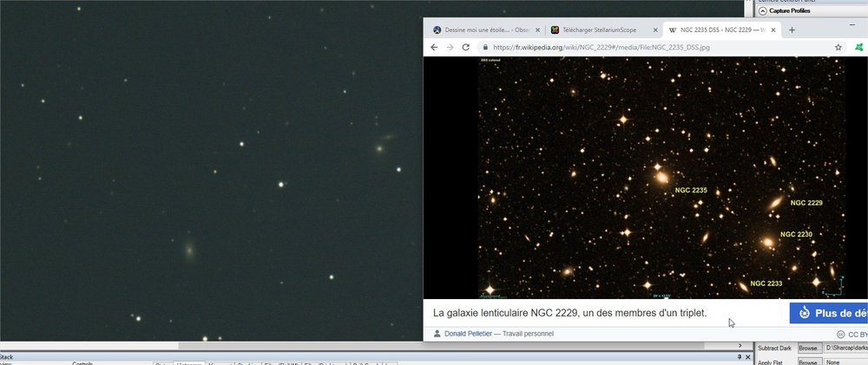Open a new browser tab

tap(792, 29)
